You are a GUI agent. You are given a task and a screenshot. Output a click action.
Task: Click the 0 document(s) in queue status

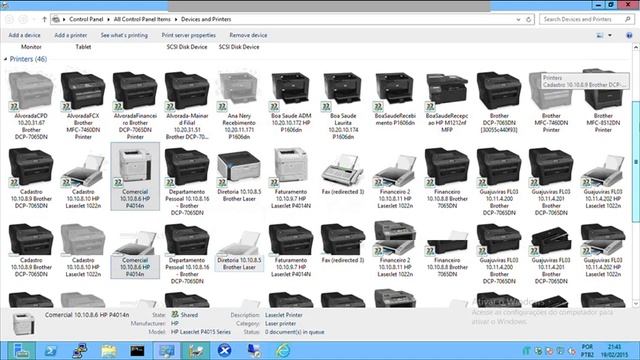294,332
